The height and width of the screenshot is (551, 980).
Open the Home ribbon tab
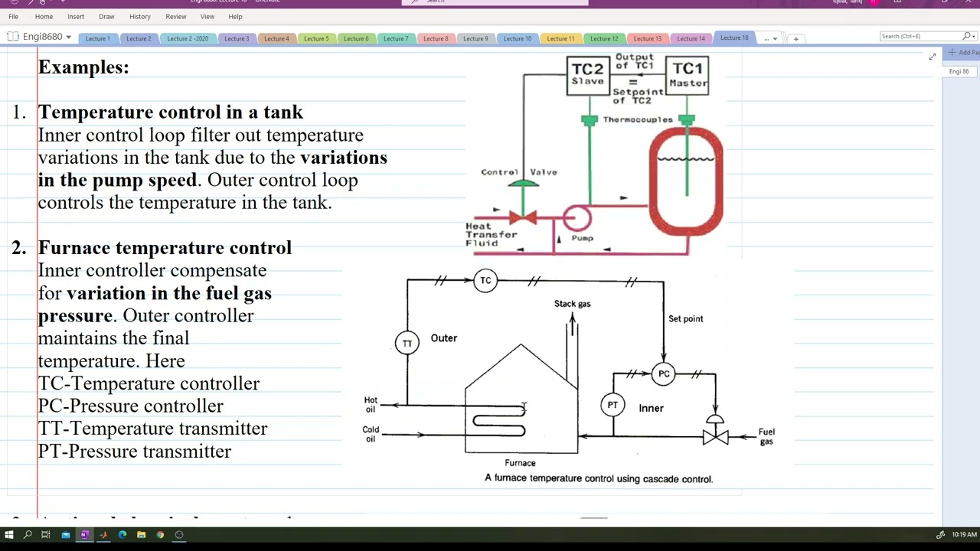tap(44, 16)
